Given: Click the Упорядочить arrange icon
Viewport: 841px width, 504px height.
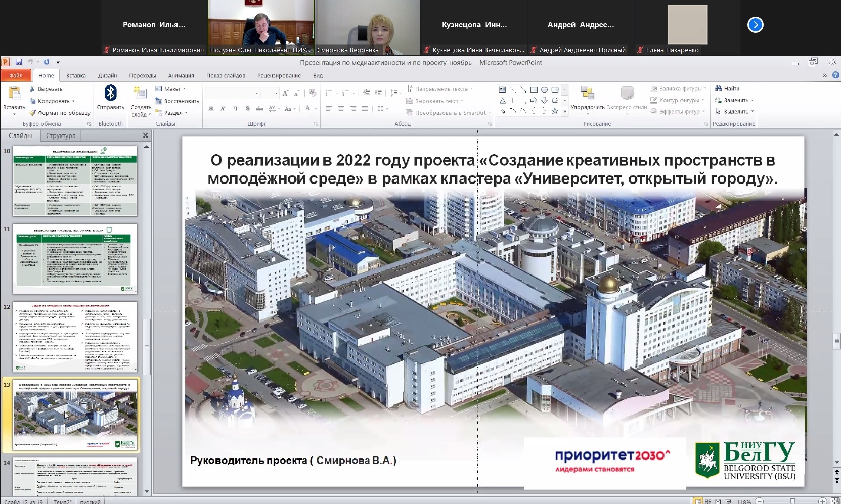Looking at the screenshot, I should [x=587, y=94].
